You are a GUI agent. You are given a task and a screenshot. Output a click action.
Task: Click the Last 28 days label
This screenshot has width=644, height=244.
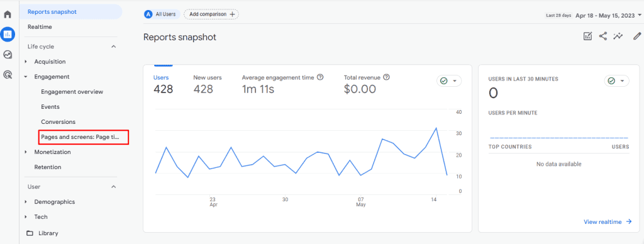pos(558,15)
